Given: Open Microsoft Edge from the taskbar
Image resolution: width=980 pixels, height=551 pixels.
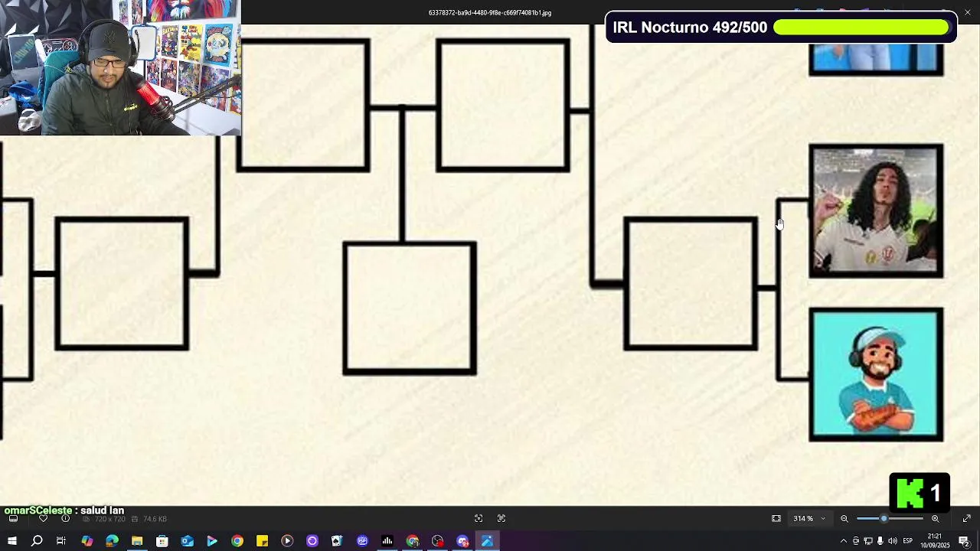Looking at the screenshot, I should [112, 542].
